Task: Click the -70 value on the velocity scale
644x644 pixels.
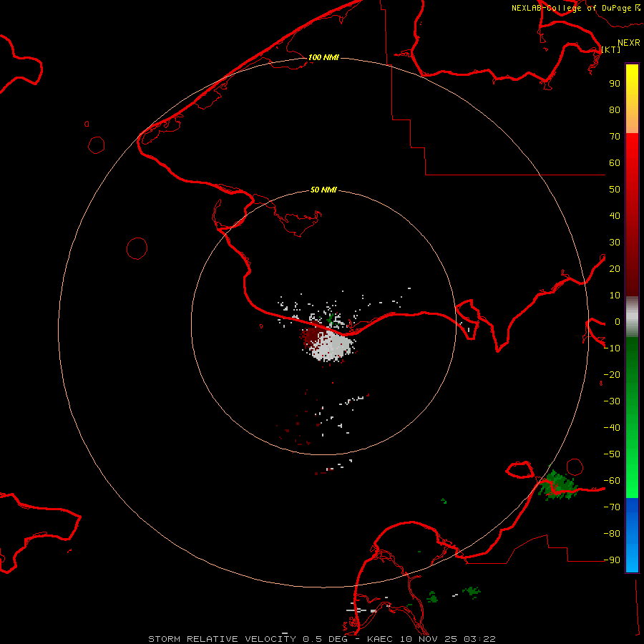Action: coord(612,507)
